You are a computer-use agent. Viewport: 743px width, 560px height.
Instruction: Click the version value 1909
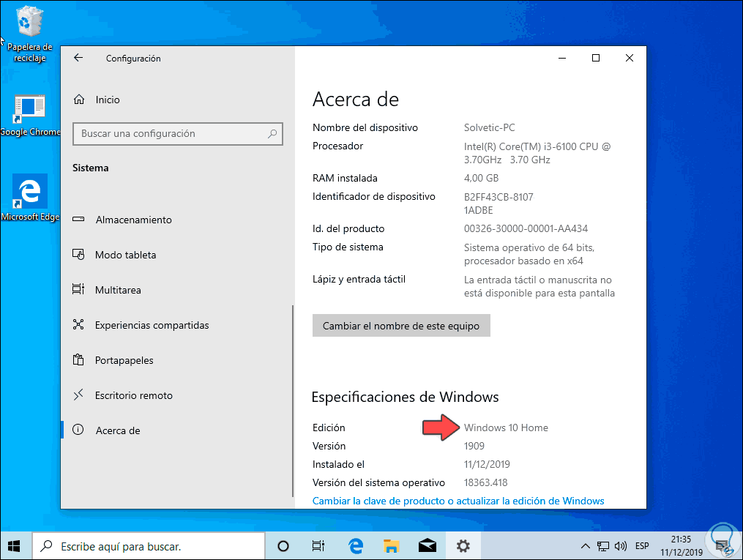[x=474, y=446]
